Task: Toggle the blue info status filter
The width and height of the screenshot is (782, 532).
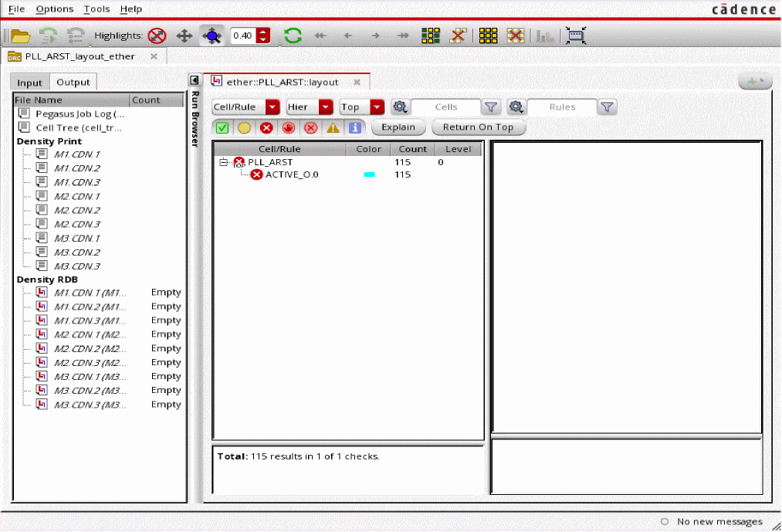Action: pos(354,127)
